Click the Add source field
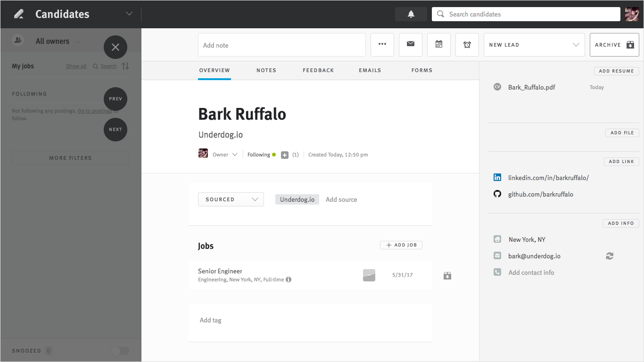Screen dimensions: 644x362 341,199
